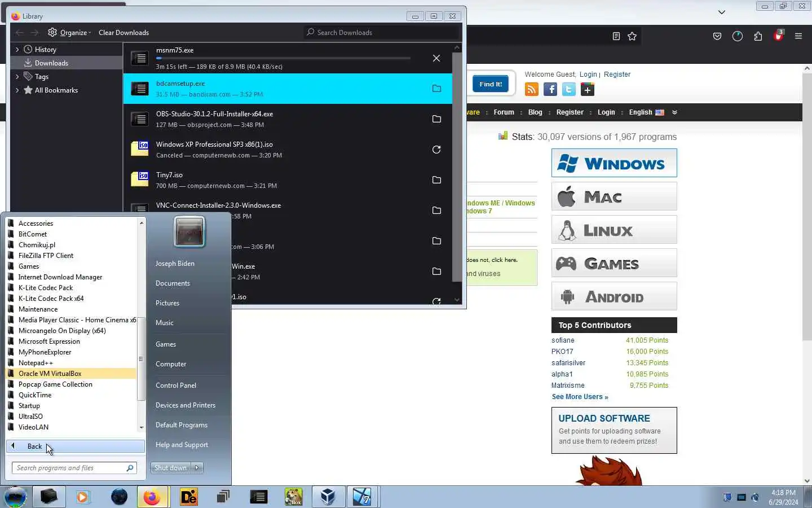Image resolution: width=812 pixels, height=508 pixels.
Task: Select Downloads in the Library sidebar
Action: 67,63
